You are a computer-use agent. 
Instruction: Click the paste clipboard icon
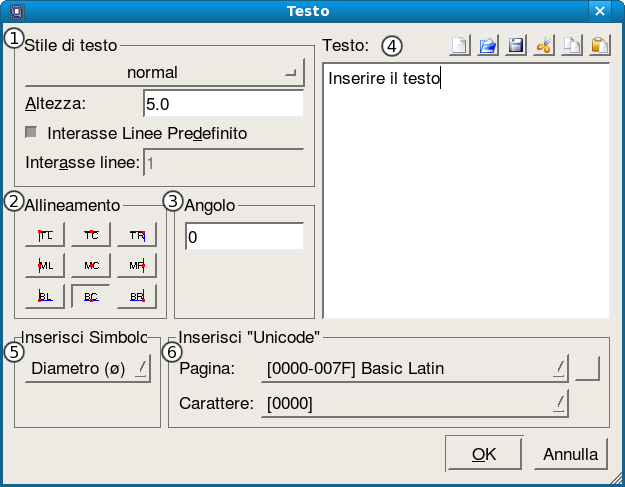599,46
